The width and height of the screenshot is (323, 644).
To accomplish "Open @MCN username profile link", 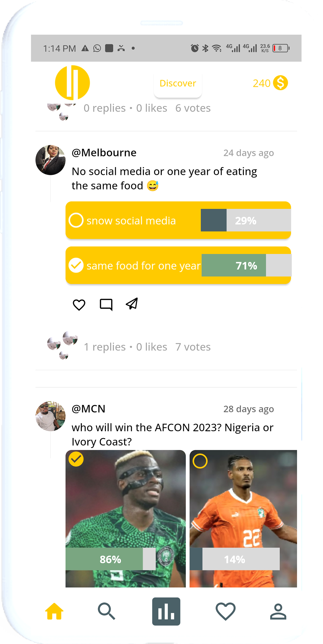I will pyautogui.click(x=88, y=409).
